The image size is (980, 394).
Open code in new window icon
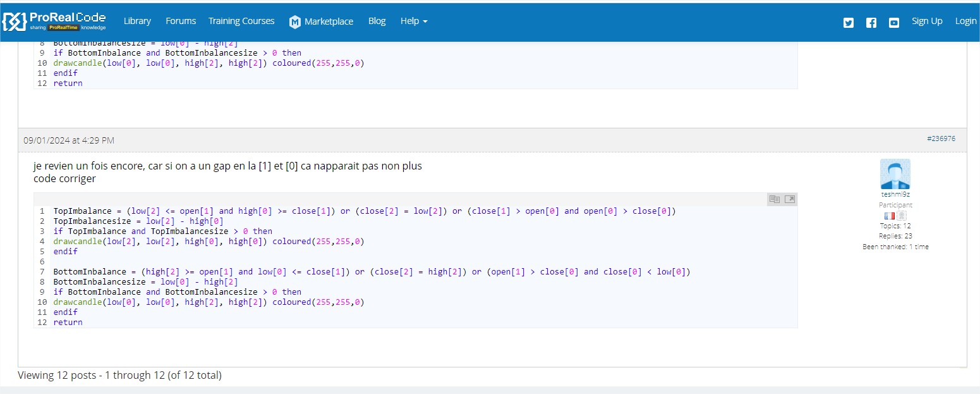pos(790,199)
